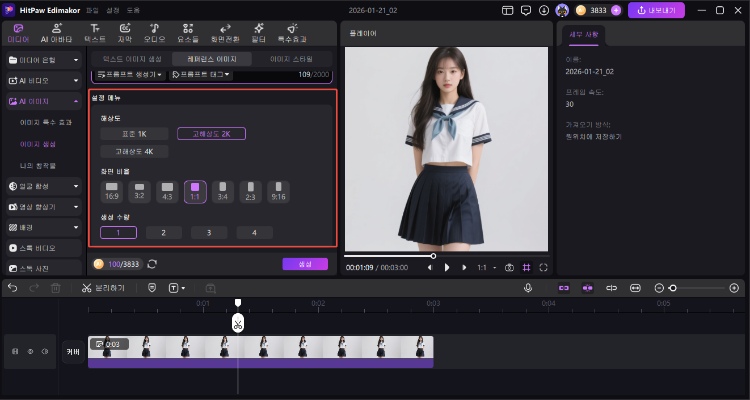Open the player 1:1 ratio dropdown

486,267
